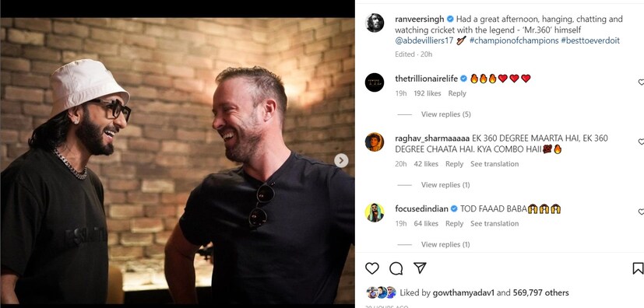Open the photo of the two laughing men
644x308 pixels.
coord(178,161)
